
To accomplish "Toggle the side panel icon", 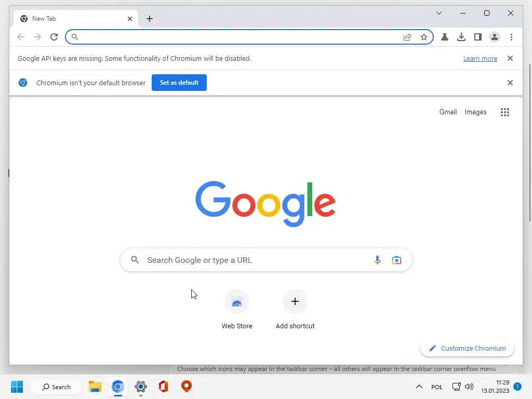I will pos(478,37).
